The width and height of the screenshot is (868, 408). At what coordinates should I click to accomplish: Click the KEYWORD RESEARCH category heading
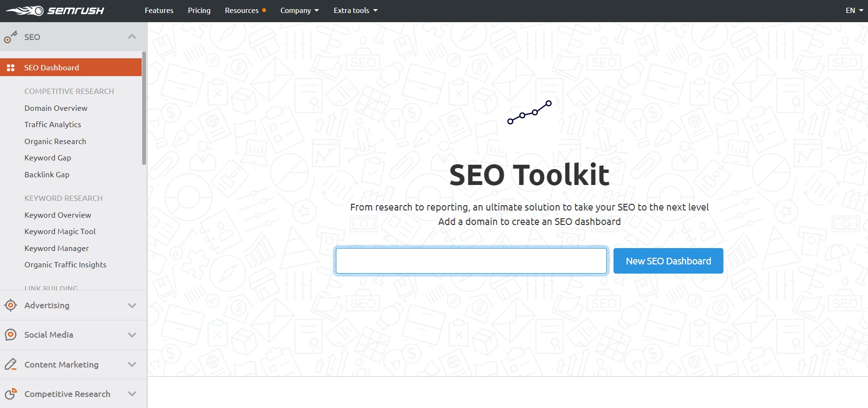[x=64, y=198]
